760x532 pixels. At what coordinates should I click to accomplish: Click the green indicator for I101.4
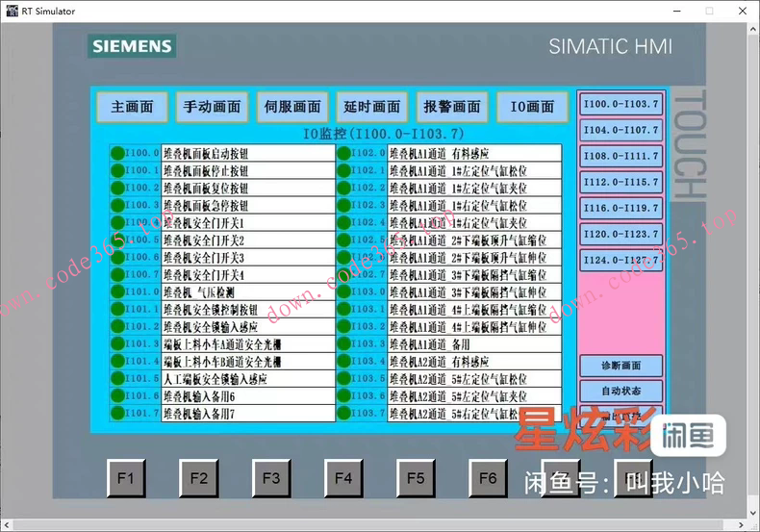pyautogui.click(x=117, y=362)
